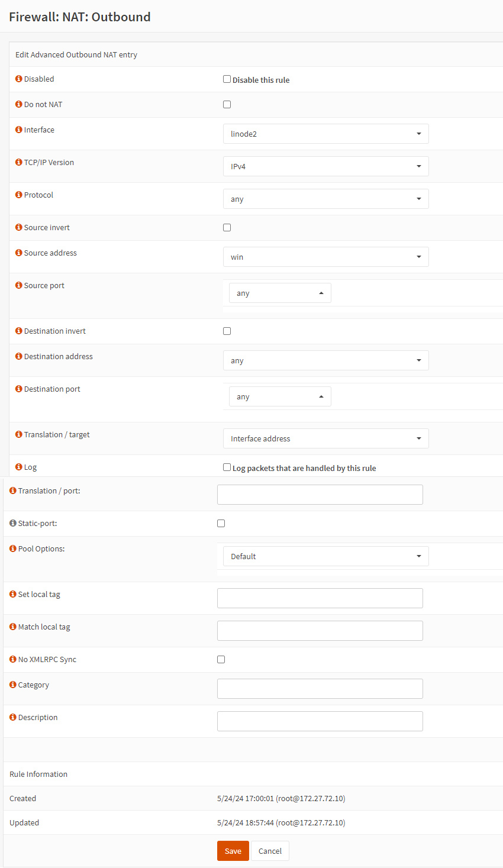Check the Static-port checkbox

coord(221,523)
